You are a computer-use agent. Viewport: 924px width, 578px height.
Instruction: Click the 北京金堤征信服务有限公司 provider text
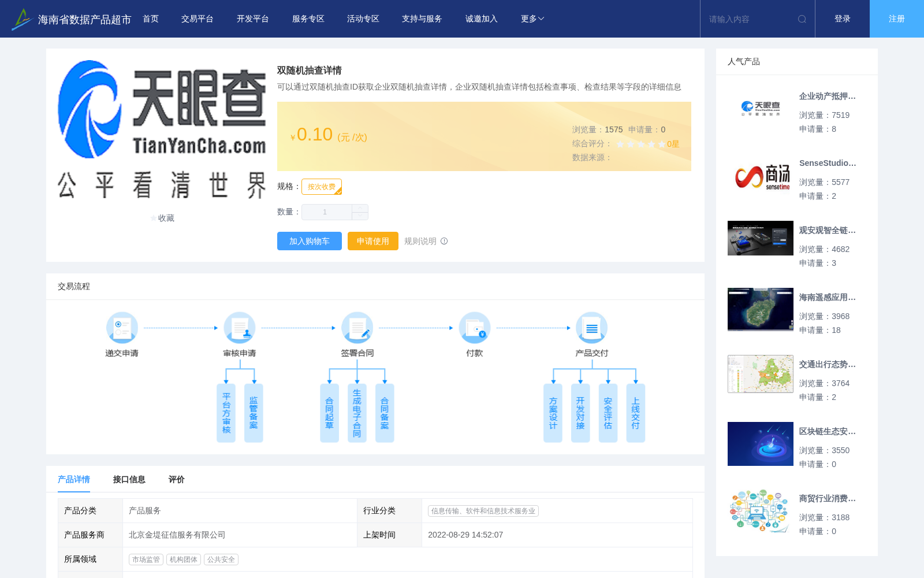pos(177,535)
